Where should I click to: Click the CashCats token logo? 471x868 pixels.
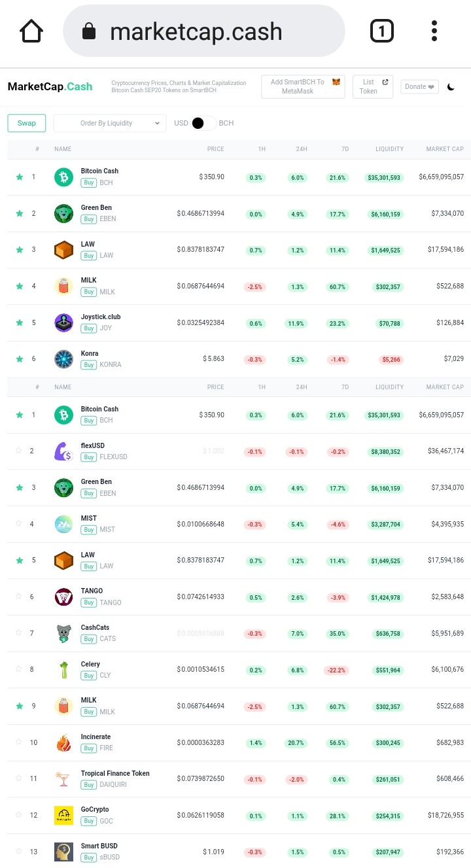[x=63, y=633]
